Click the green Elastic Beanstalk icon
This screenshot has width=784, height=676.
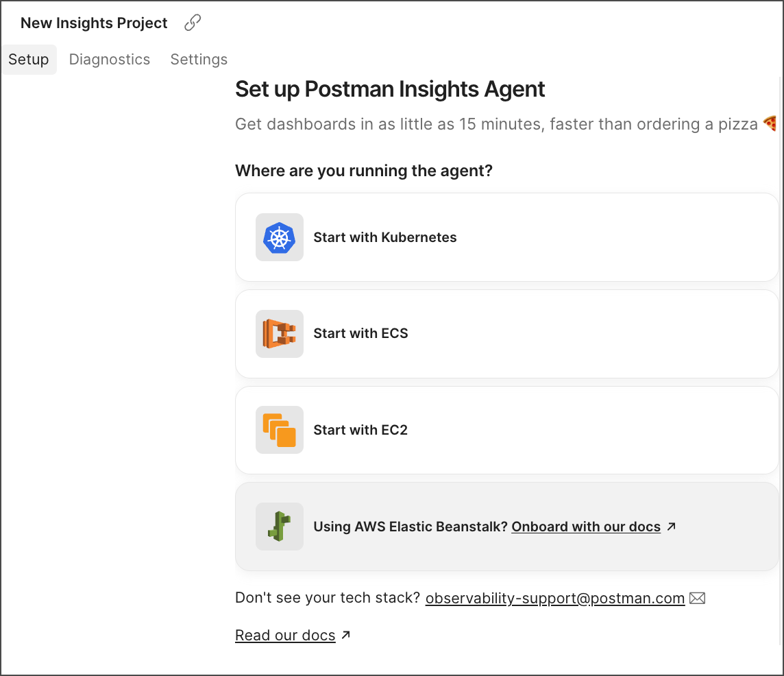(279, 527)
